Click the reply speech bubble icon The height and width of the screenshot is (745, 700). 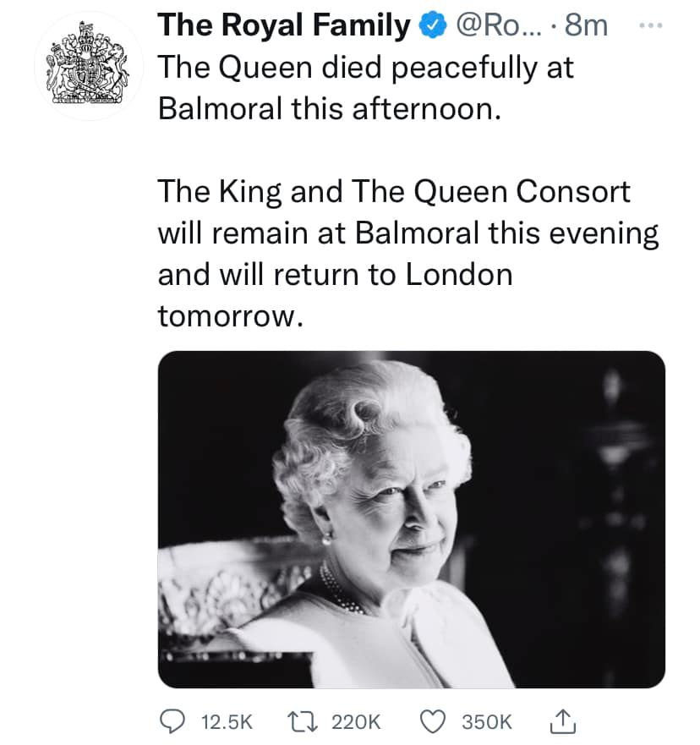[x=172, y=720]
